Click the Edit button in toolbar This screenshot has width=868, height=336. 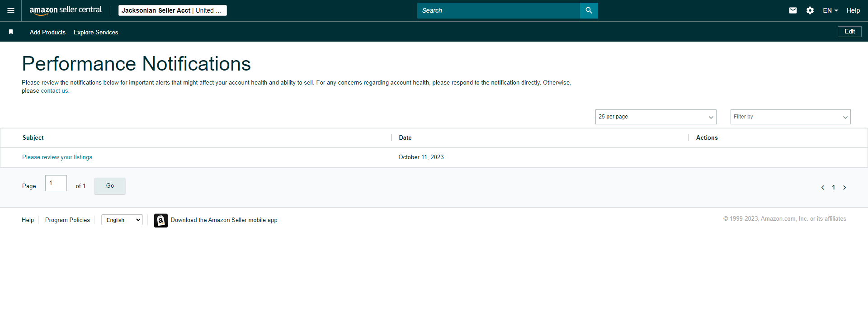[x=849, y=31]
